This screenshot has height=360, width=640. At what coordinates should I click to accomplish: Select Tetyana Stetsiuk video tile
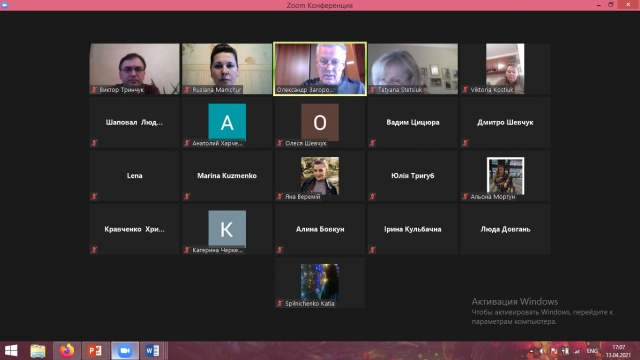click(x=413, y=69)
